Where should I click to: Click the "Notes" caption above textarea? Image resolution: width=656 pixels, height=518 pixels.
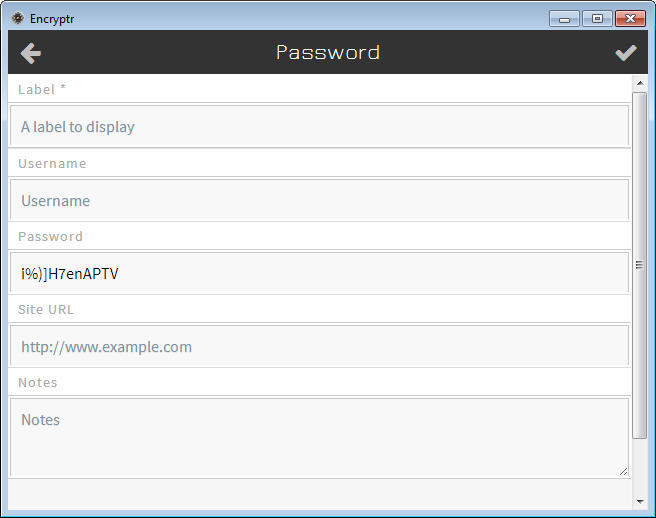pyautogui.click(x=38, y=382)
